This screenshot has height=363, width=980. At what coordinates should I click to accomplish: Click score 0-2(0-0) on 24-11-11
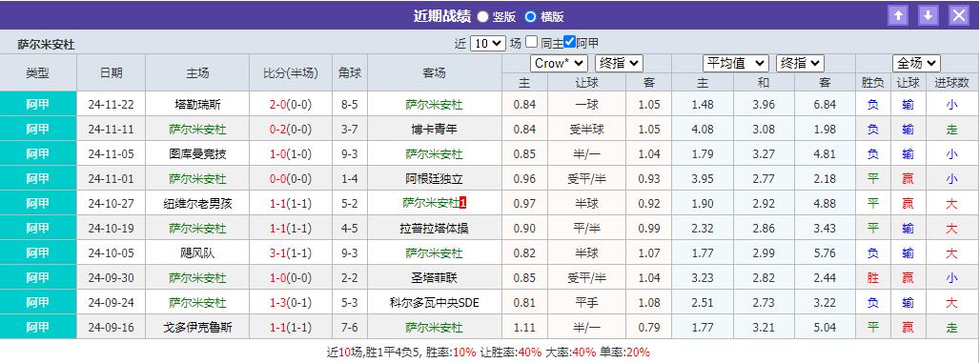point(291,130)
